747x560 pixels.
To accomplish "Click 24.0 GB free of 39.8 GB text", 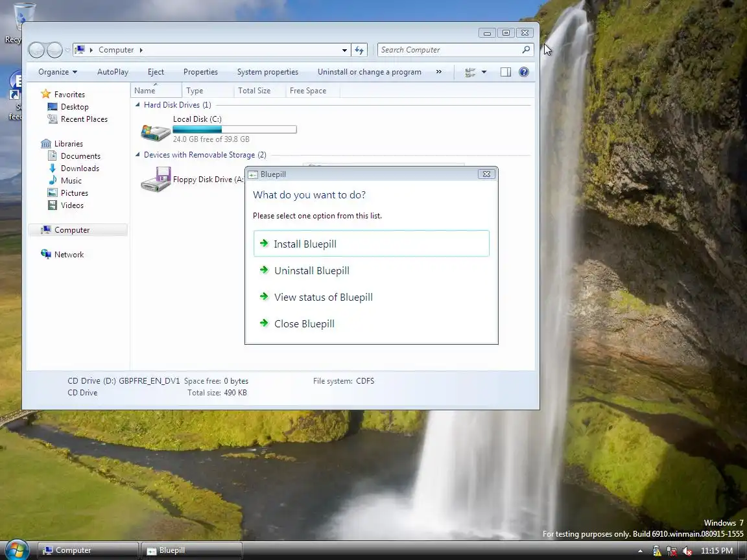I will point(211,139).
